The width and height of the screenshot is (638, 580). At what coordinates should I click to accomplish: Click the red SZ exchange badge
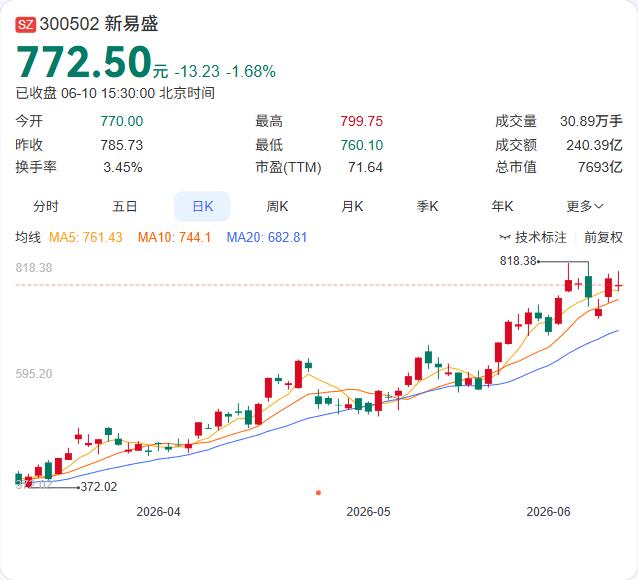(x=26, y=24)
